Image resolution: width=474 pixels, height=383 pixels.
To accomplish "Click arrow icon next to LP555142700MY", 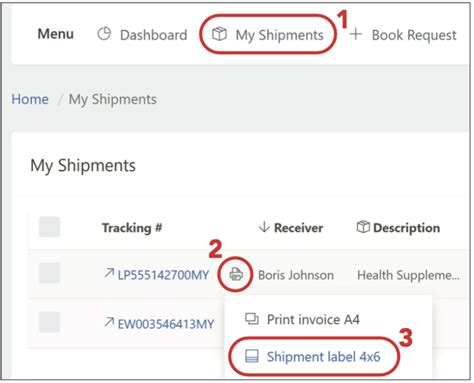I will click(x=109, y=273).
